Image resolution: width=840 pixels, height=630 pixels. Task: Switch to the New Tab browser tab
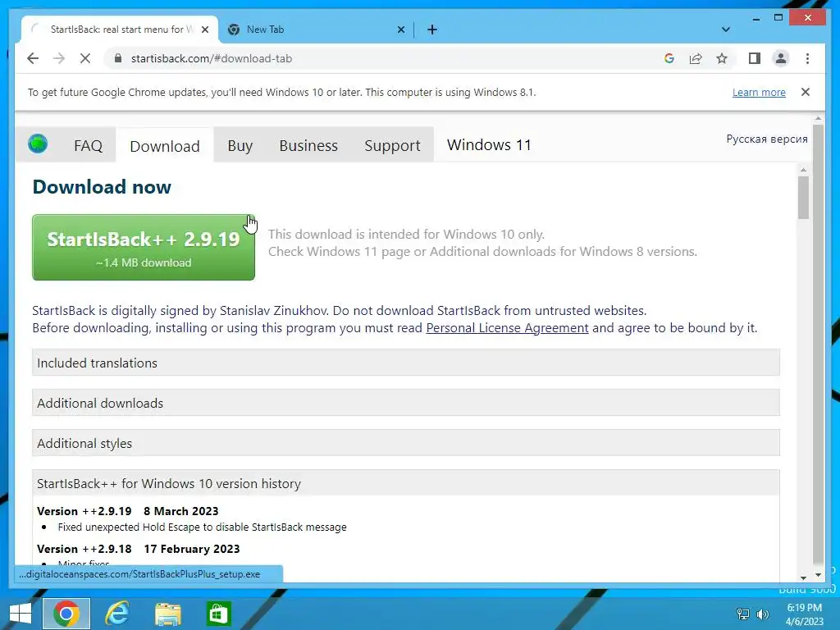[x=316, y=30]
